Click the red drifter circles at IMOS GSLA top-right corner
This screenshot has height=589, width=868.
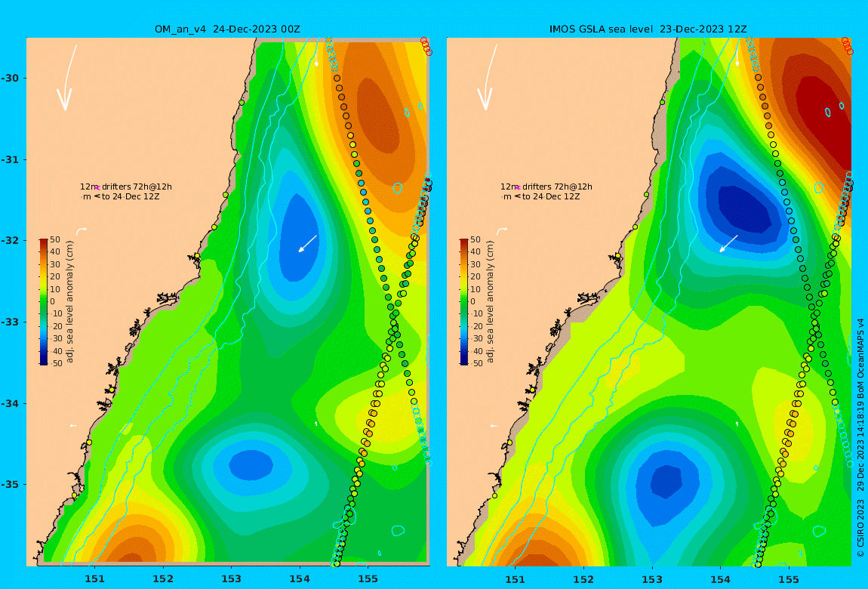(x=848, y=47)
